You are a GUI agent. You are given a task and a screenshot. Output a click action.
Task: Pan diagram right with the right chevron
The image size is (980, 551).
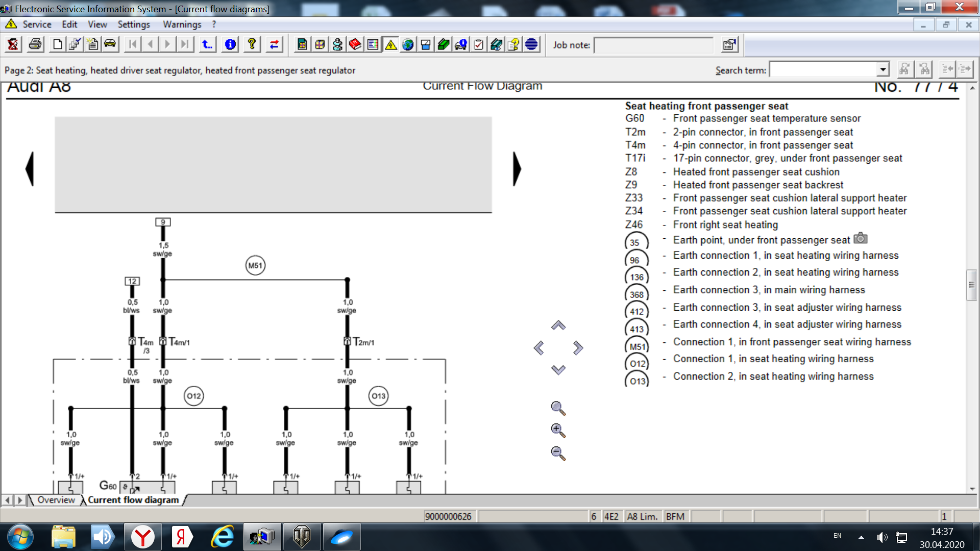pyautogui.click(x=578, y=348)
